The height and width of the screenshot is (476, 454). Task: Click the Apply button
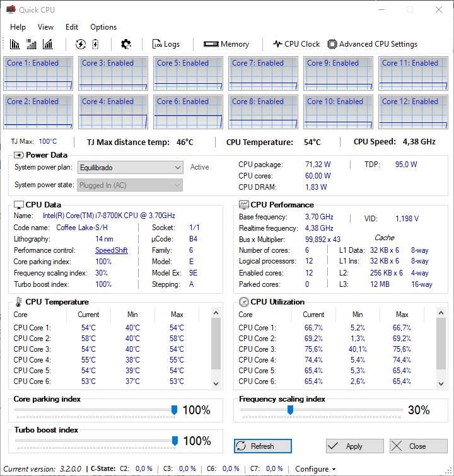pyautogui.click(x=355, y=446)
